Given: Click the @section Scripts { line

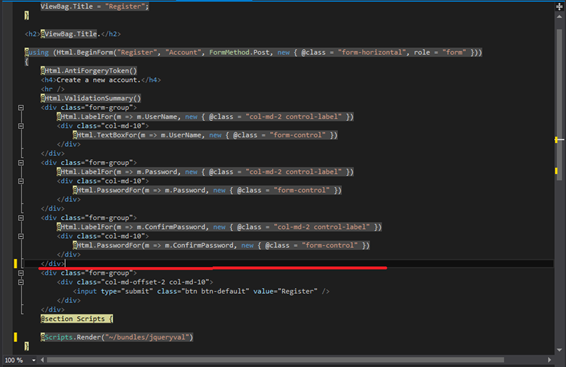Looking at the screenshot, I should coord(77,319).
